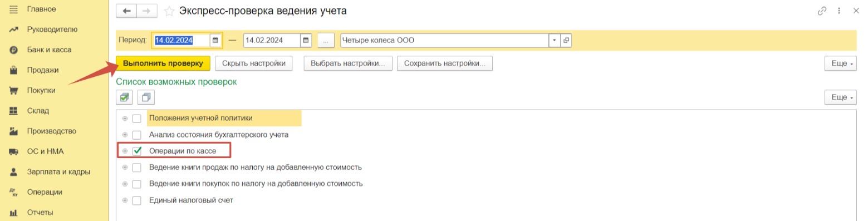Copy link using the chain icon
868x221 pixels.
click(822, 11)
